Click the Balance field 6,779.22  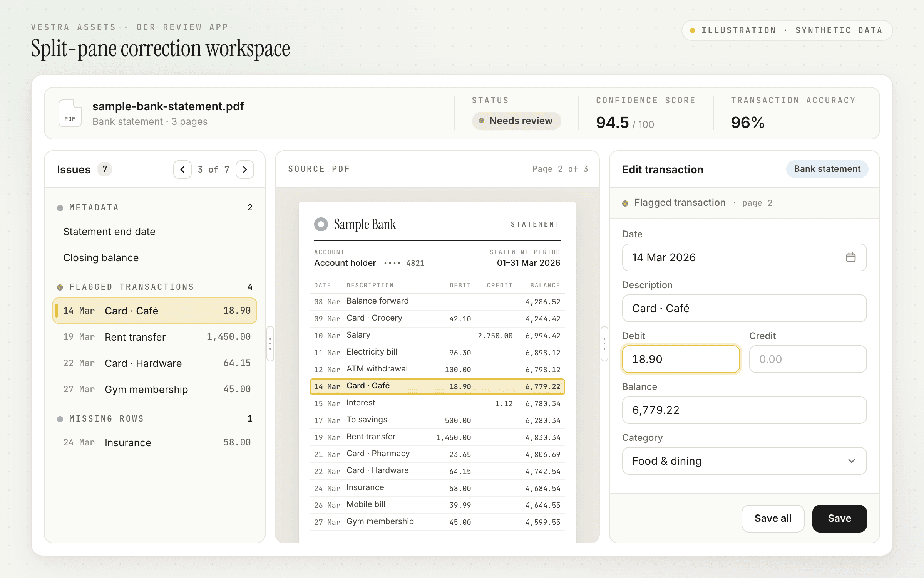(x=744, y=410)
